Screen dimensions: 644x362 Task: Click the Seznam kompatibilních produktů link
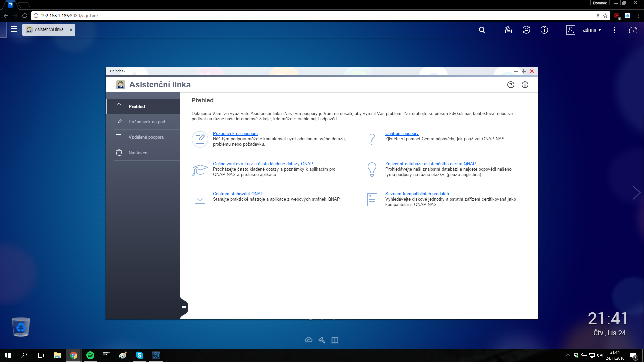coord(417,194)
